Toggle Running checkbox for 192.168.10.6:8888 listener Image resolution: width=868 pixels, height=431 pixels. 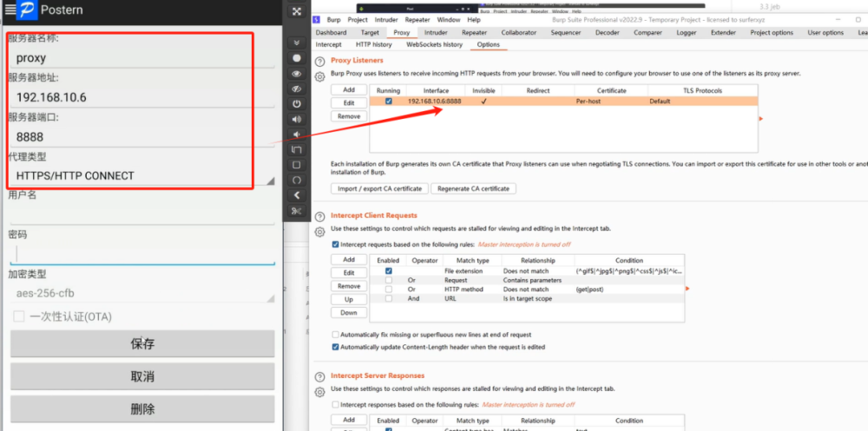coord(389,101)
